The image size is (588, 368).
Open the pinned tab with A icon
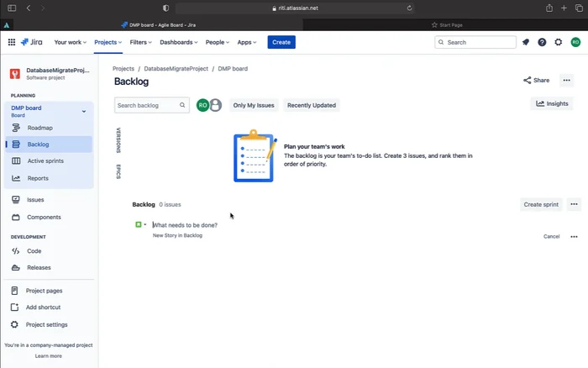(7, 25)
